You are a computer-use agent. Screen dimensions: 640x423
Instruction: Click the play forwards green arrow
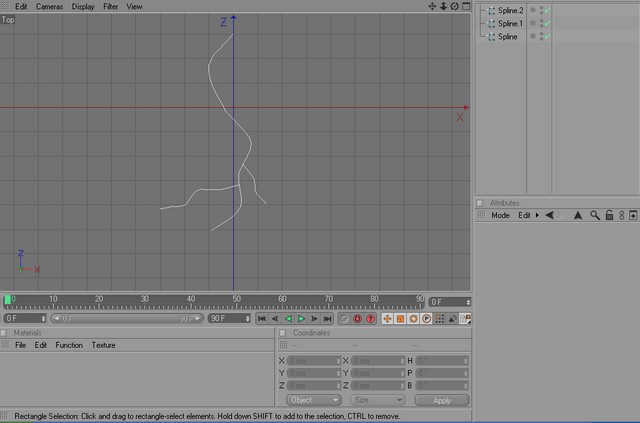coord(301,318)
